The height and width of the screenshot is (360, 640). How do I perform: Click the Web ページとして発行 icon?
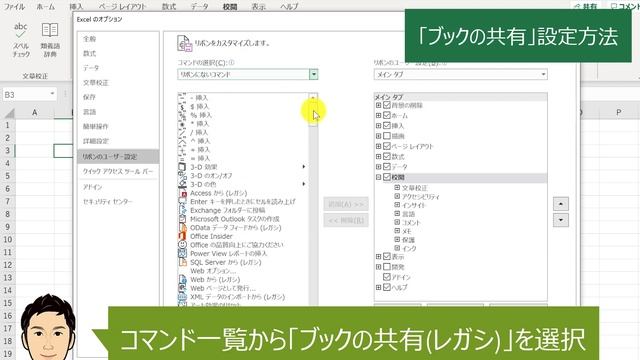pyautogui.click(x=182, y=288)
